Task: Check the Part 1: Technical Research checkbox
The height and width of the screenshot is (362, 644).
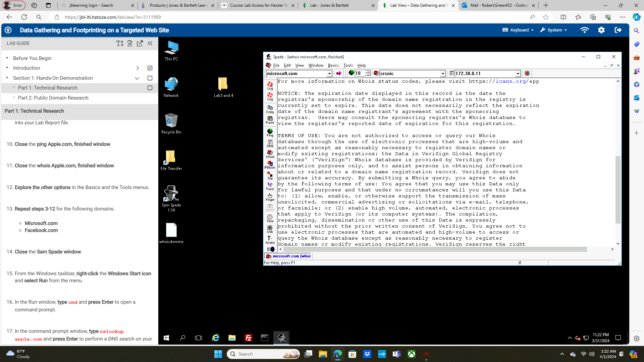Action: click(150, 88)
